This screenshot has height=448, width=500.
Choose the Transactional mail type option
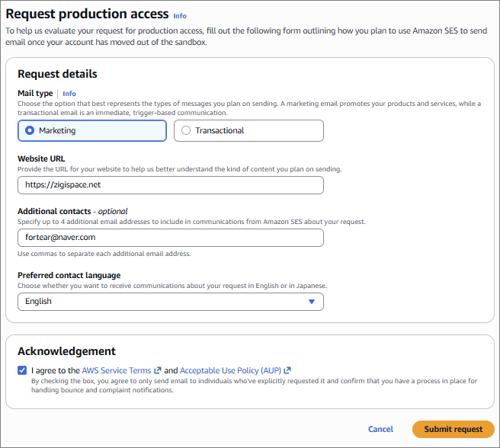pyautogui.click(x=187, y=130)
